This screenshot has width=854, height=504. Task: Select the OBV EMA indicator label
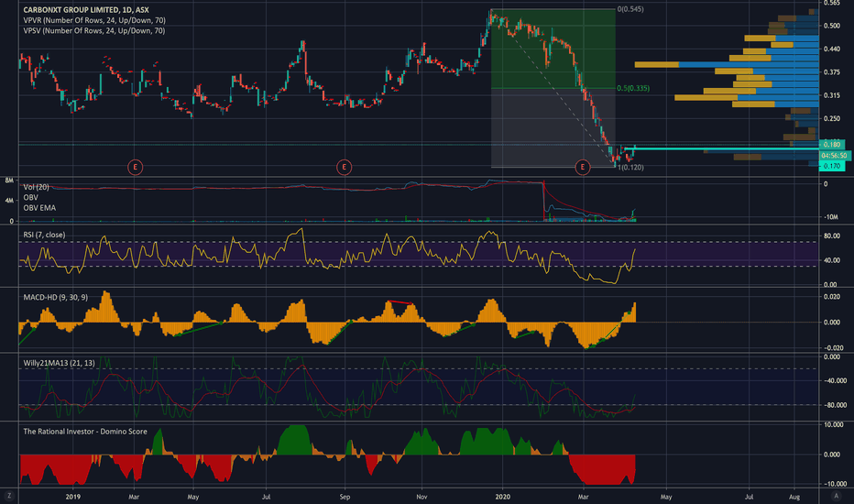point(39,208)
